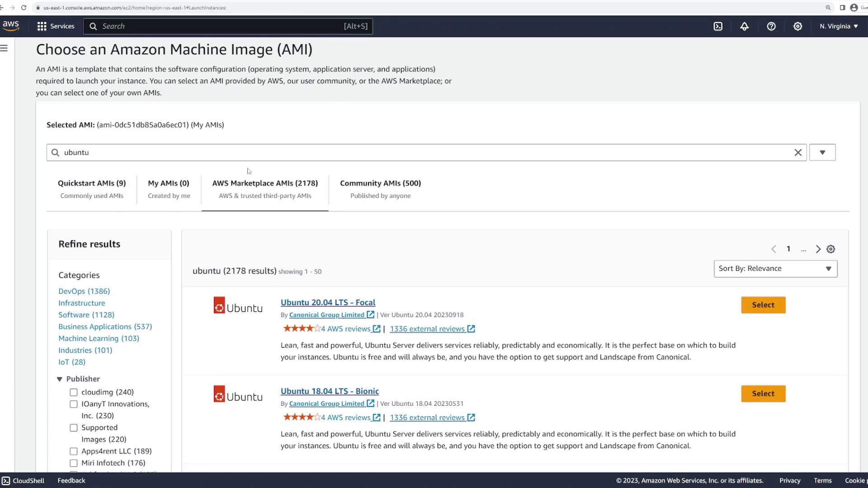Image resolution: width=868 pixels, height=488 pixels.
Task: Go to next results page
Action: tap(818, 249)
